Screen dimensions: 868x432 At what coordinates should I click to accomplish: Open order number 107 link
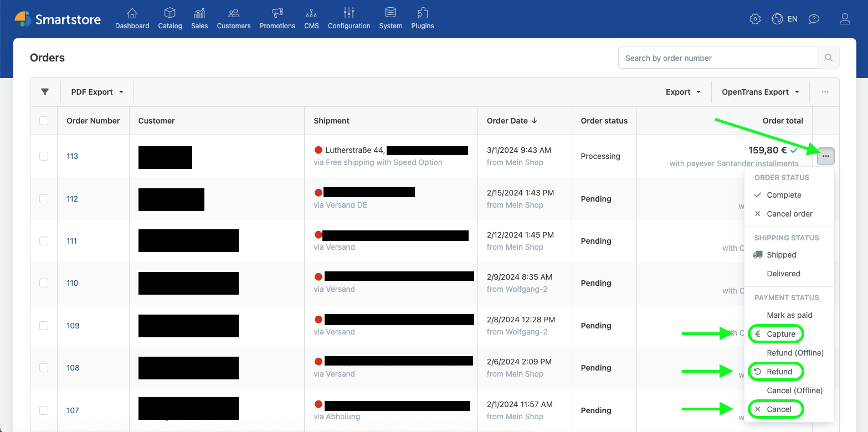(x=73, y=410)
